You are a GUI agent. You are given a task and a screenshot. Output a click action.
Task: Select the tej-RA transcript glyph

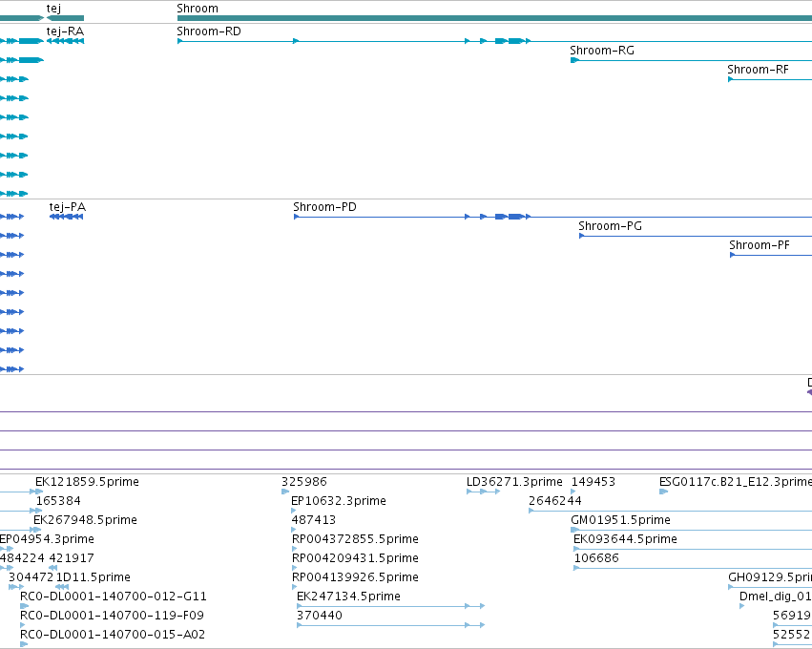(x=65, y=41)
